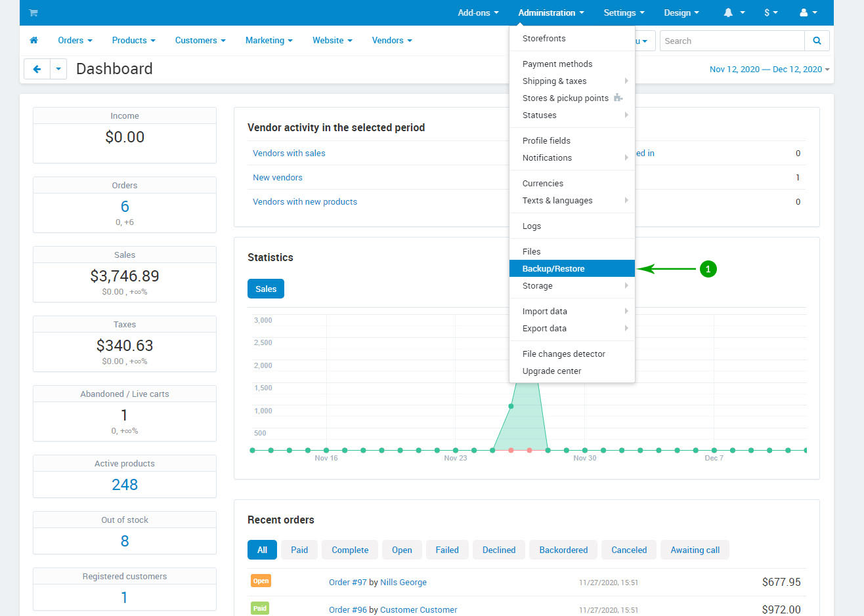This screenshot has height=616, width=864.
Task: Open Customer Customer link
Action: point(419,609)
